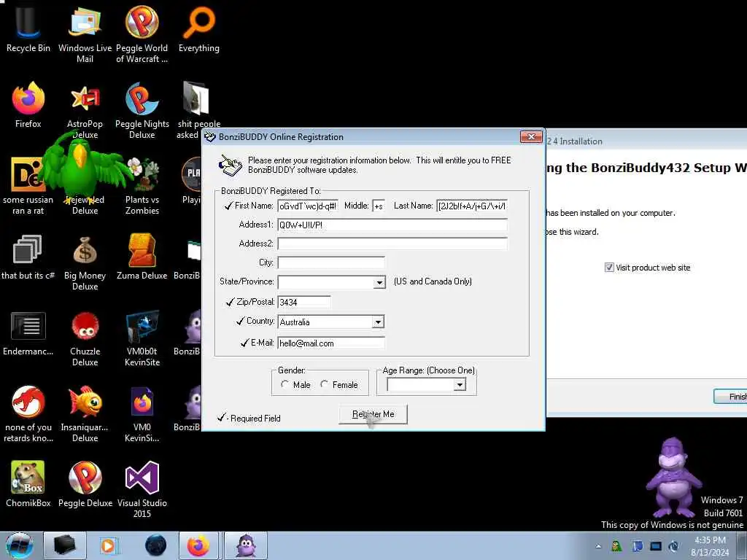Screen dimensions: 747x560
Task: Click into the E-Mail field
Action: (x=331, y=343)
